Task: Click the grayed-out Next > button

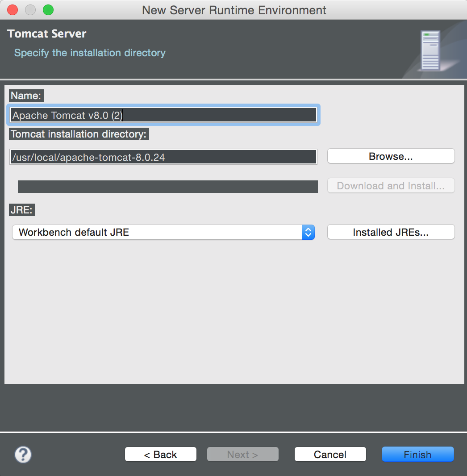Action: pyautogui.click(x=243, y=455)
